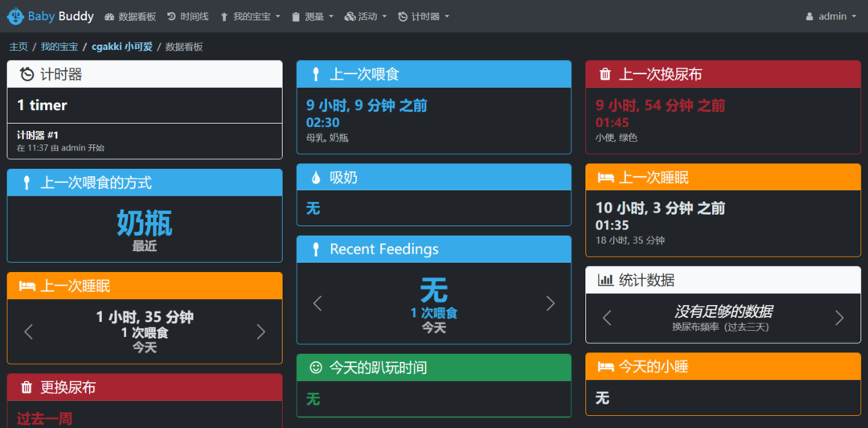Viewport: 868px width, 428px height.
Task: Click the smiley icon beside 今天的趴玩时间
Action: 316,367
